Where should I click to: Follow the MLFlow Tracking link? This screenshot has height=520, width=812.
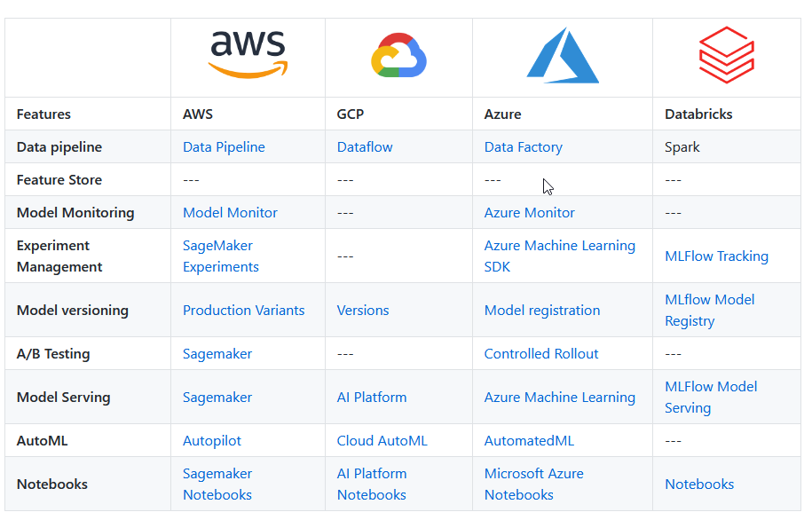(x=716, y=256)
